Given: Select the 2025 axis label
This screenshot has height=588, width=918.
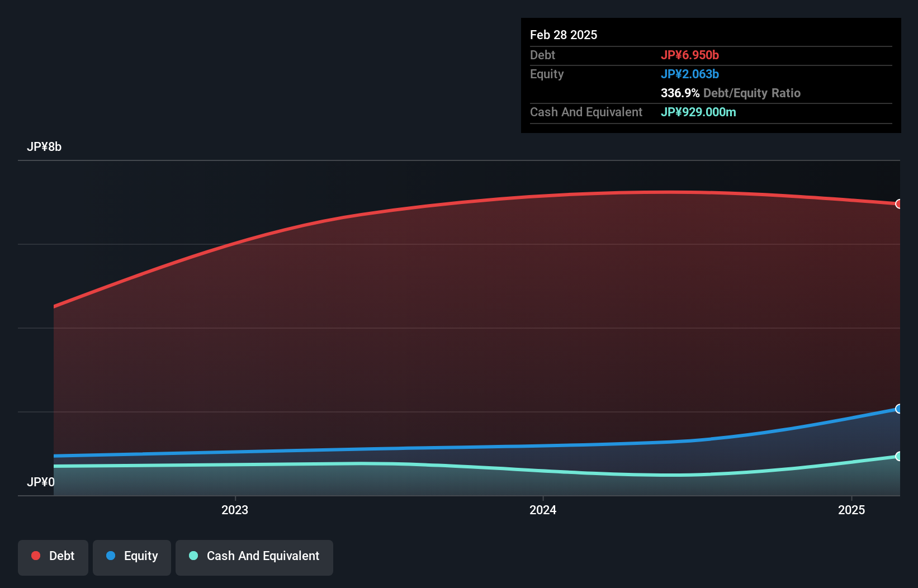Looking at the screenshot, I should pos(851,510).
